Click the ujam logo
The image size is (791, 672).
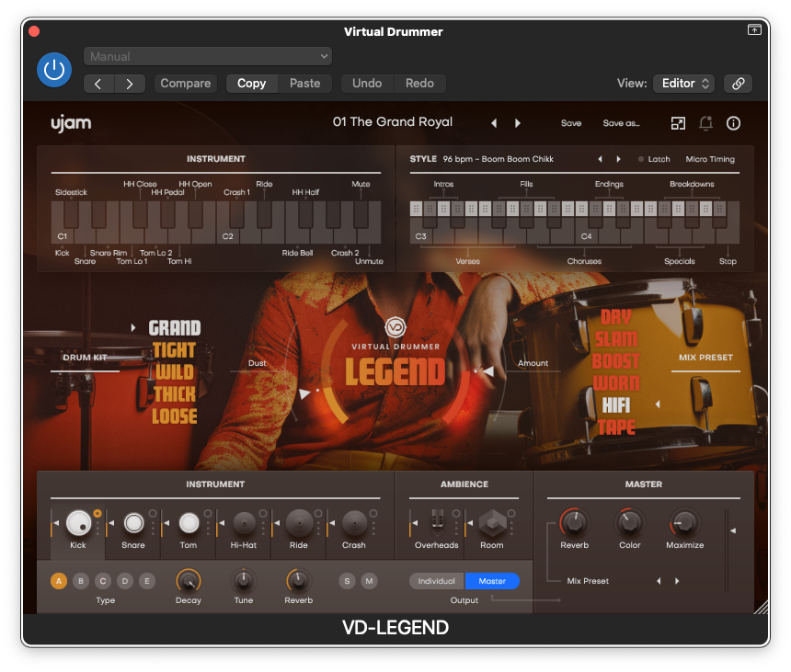click(71, 123)
